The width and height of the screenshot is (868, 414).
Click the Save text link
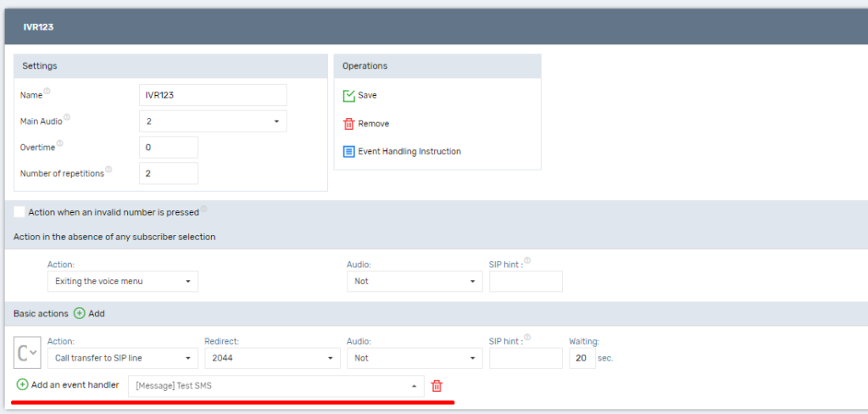[x=367, y=96]
